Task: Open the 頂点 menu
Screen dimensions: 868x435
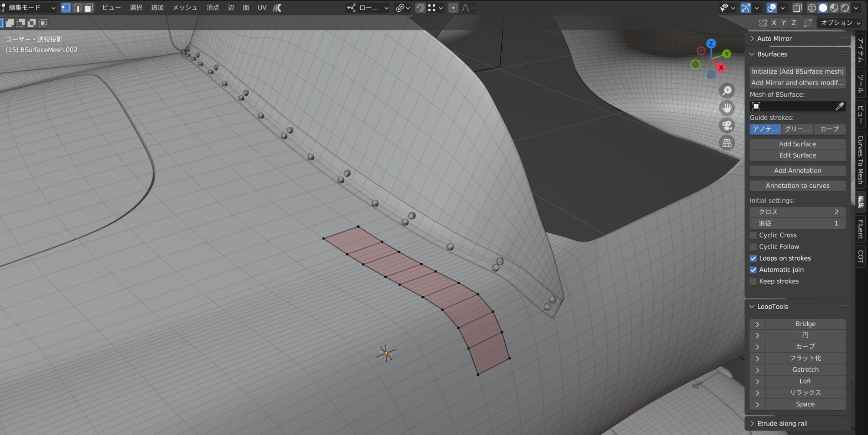Action: coord(213,8)
